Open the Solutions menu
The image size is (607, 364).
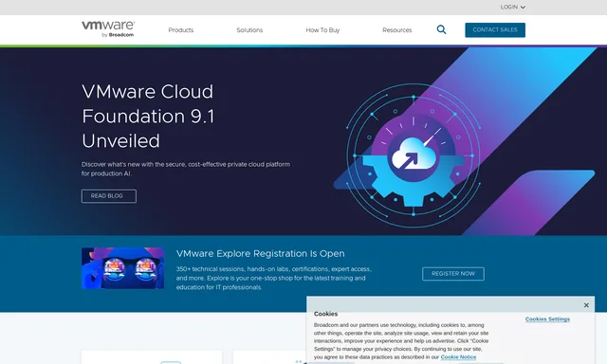tap(249, 30)
